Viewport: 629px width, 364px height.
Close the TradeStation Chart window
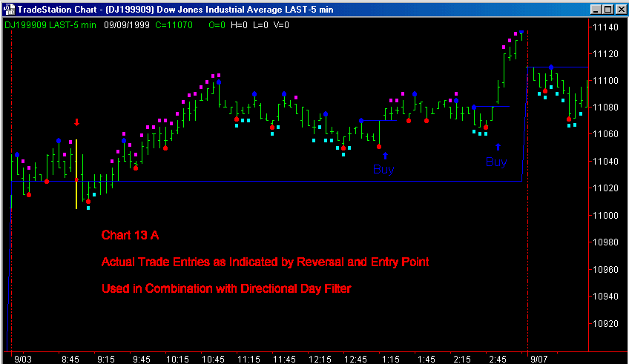(621, 10)
